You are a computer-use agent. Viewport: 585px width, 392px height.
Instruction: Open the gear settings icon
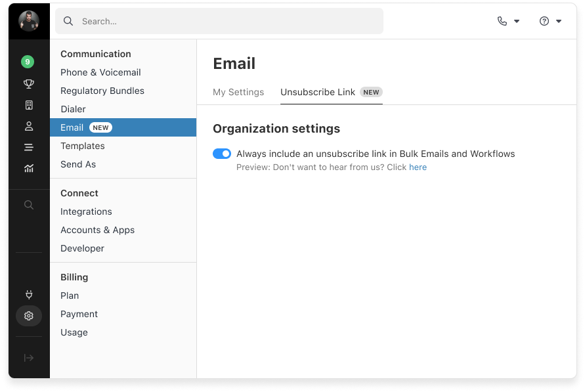[29, 316]
